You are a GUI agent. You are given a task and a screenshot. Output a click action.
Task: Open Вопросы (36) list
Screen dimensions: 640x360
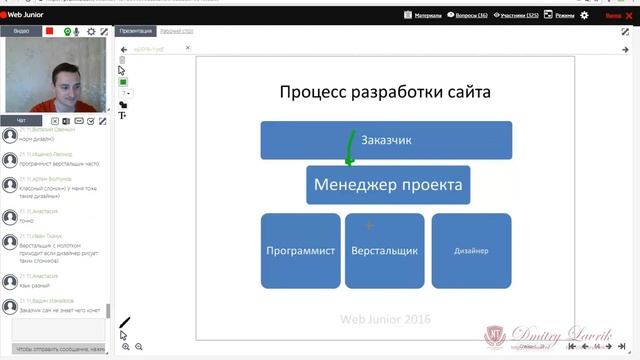471,16
